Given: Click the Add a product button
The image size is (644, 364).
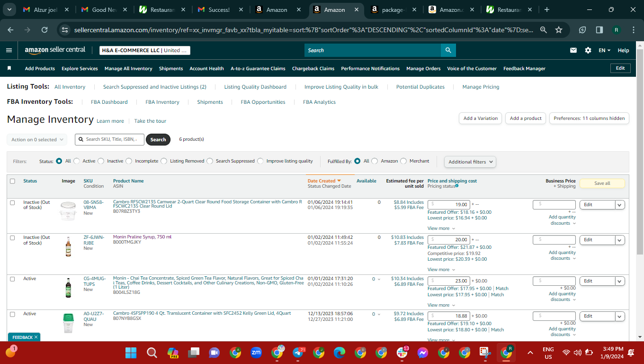Looking at the screenshot, I should pos(526,118).
